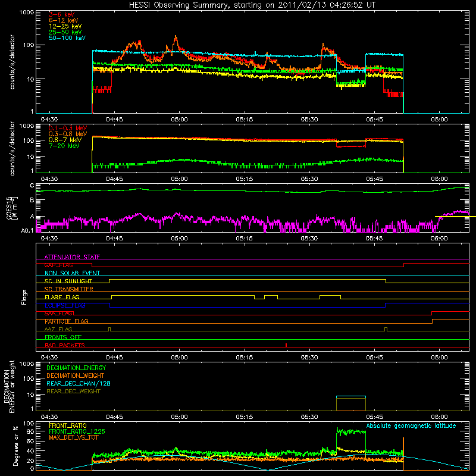Pick the SC_TRANSMITTER flag label

68,289
